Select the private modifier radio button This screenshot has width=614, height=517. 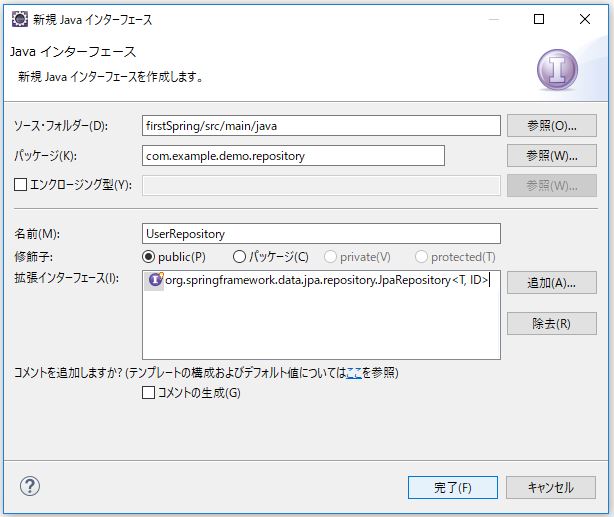tap(330, 257)
